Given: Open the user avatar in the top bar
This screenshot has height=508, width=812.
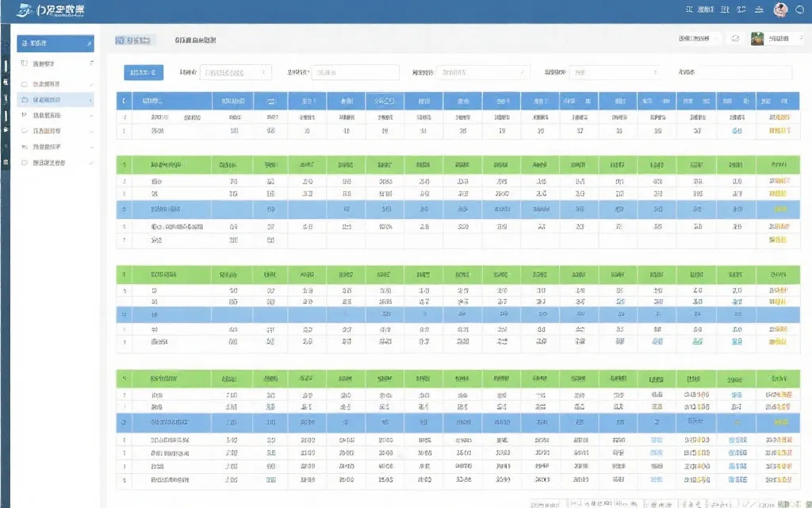Looking at the screenshot, I should (779, 10).
